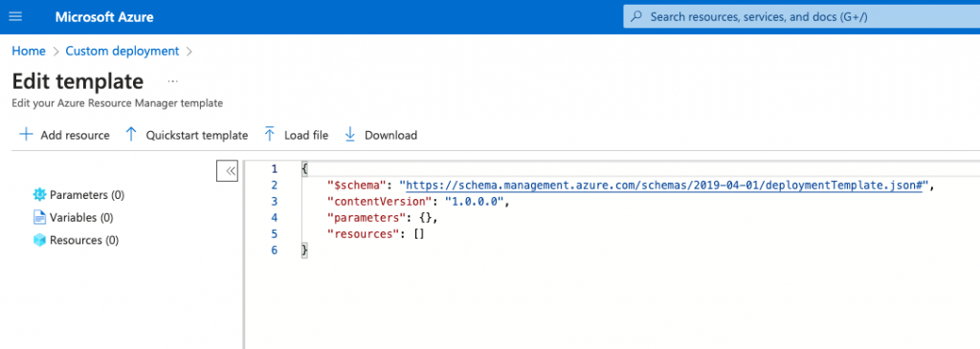Viewport: 980px width, 349px height.
Task: Click the search magnifier icon
Action: (636, 17)
